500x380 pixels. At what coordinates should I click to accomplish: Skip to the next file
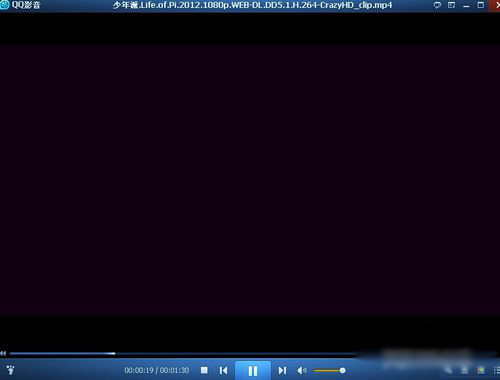[282, 370]
